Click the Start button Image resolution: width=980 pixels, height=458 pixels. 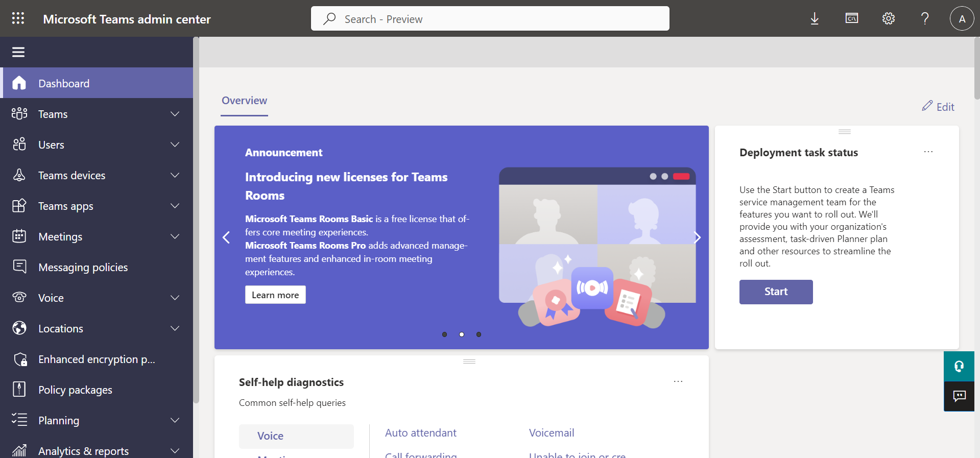776,292
